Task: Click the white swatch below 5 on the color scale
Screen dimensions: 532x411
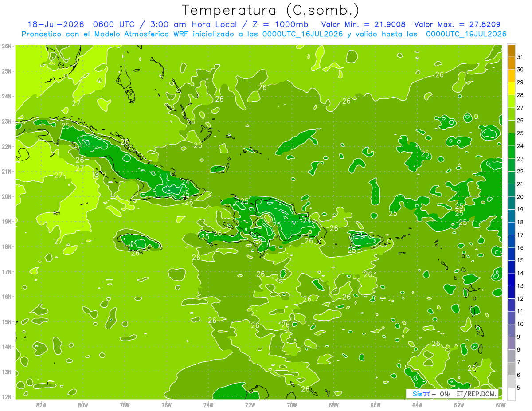Action: (511, 394)
